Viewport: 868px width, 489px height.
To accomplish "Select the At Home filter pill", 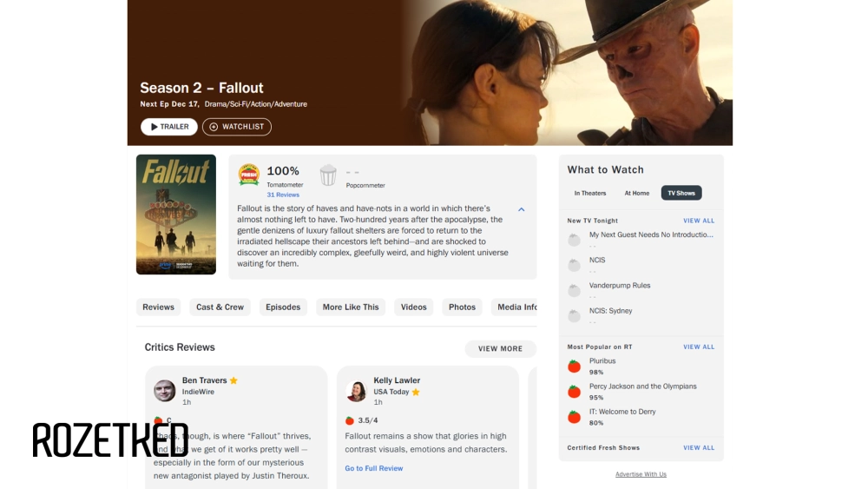I will click(x=637, y=193).
